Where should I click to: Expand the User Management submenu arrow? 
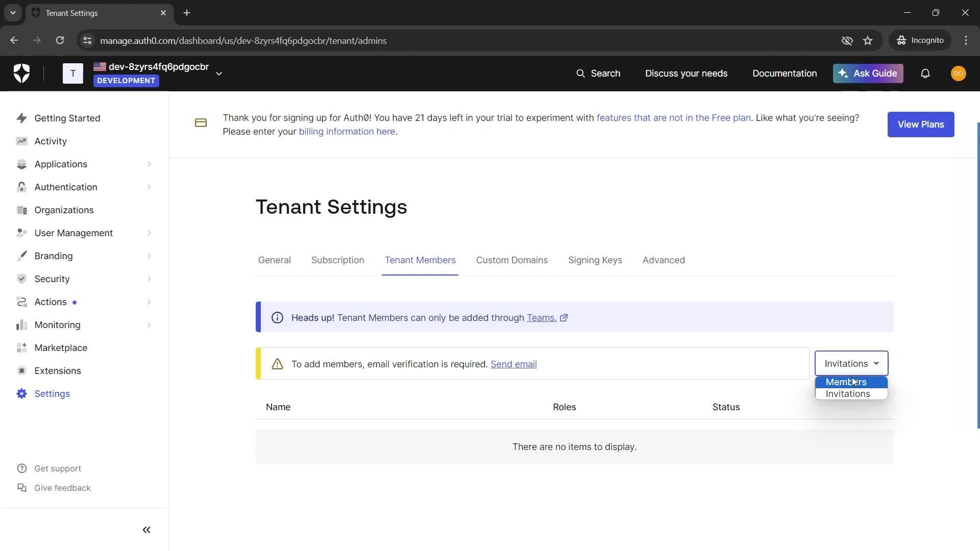(x=149, y=233)
